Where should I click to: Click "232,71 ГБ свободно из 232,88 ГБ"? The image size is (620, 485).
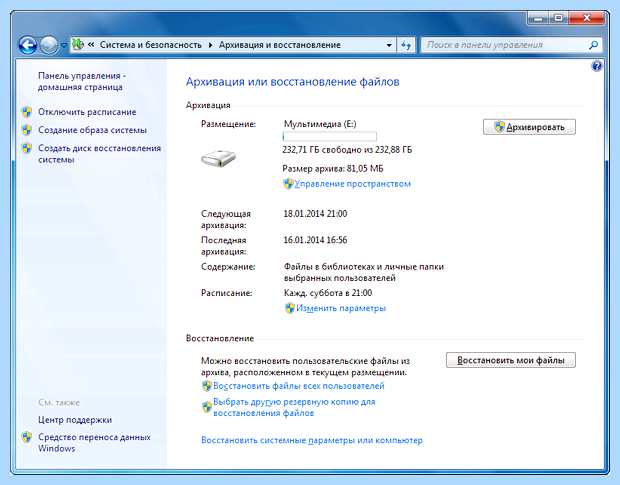pyautogui.click(x=347, y=150)
